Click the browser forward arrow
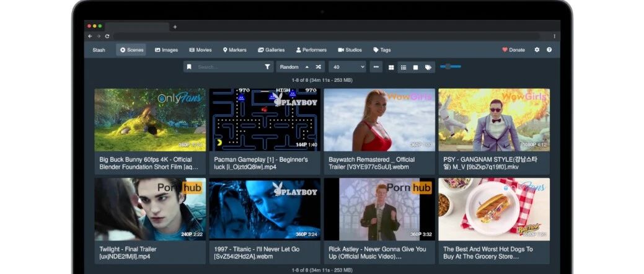This screenshot has height=274, width=644. coord(99,36)
